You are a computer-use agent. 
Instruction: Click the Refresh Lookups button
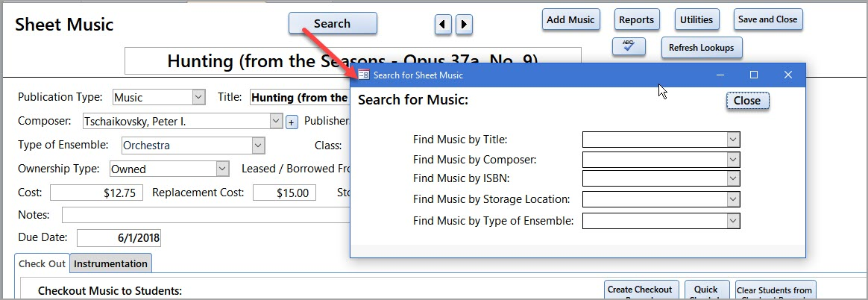click(701, 48)
